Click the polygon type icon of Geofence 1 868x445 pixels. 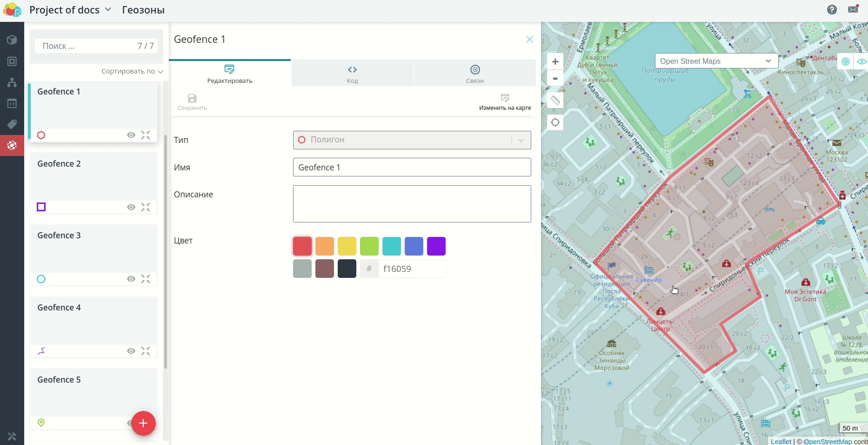click(41, 135)
